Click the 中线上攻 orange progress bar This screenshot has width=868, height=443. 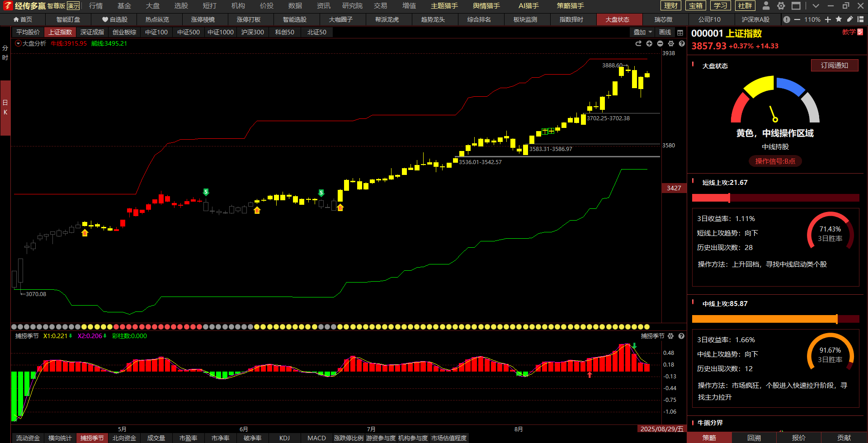[776, 319]
